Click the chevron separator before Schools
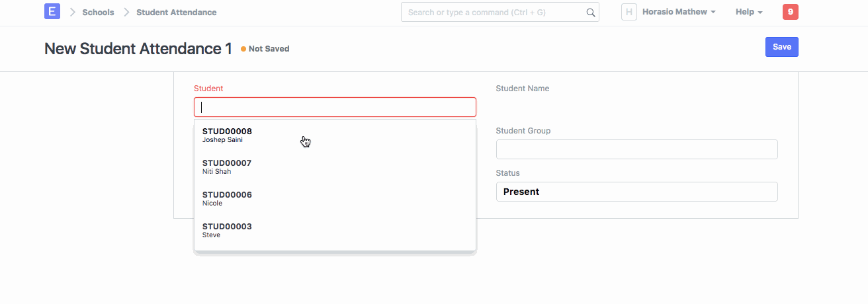Image resolution: width=868 pixels, height=304 pixels. 73,13
